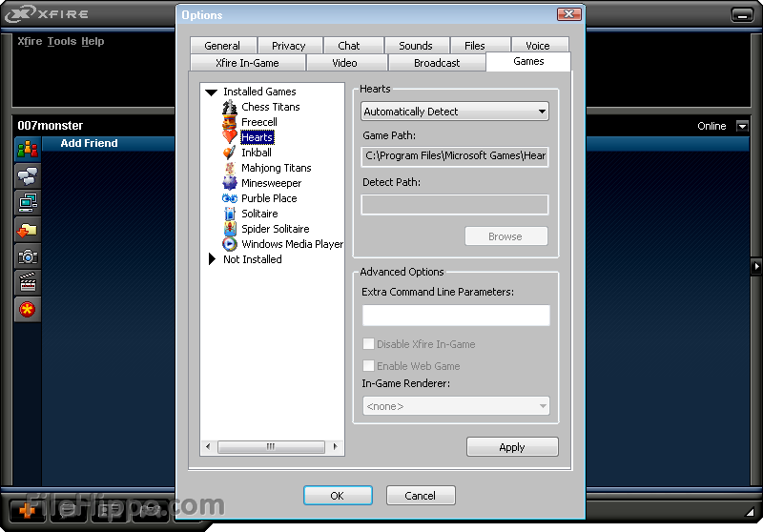The image size is (763, 532).
Task: Collapse the Installed Games tree node
Action: (x=211, y=92)
